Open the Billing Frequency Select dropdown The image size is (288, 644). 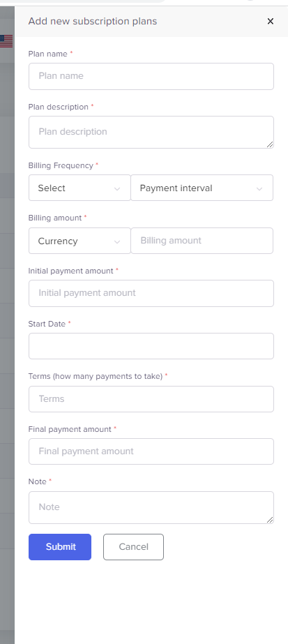click(79, 188)
